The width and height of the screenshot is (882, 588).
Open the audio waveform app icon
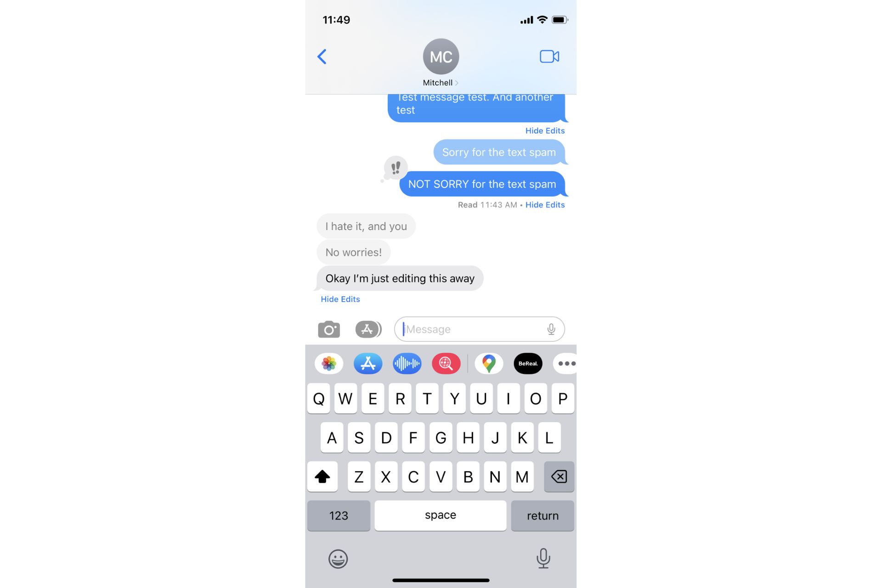point(406,363)
